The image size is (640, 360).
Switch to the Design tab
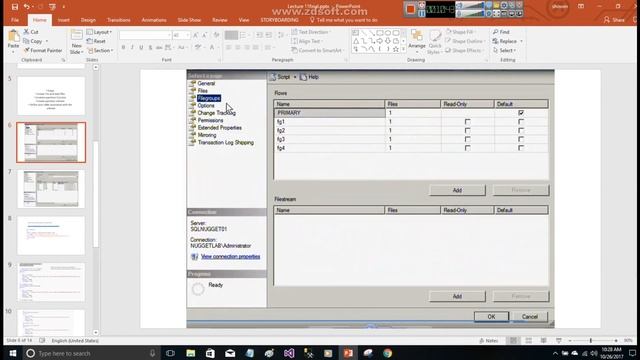(88, 20)
